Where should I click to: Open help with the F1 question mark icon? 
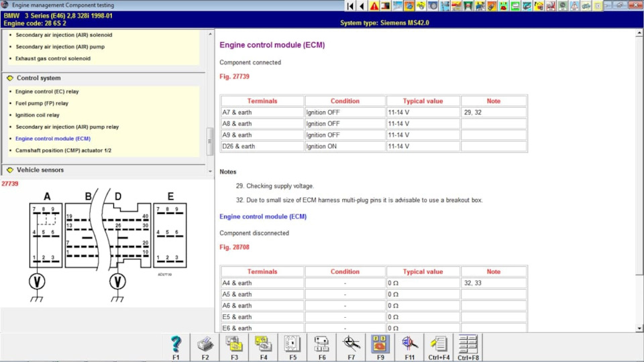pyautogui.click(x=176, y=344)
